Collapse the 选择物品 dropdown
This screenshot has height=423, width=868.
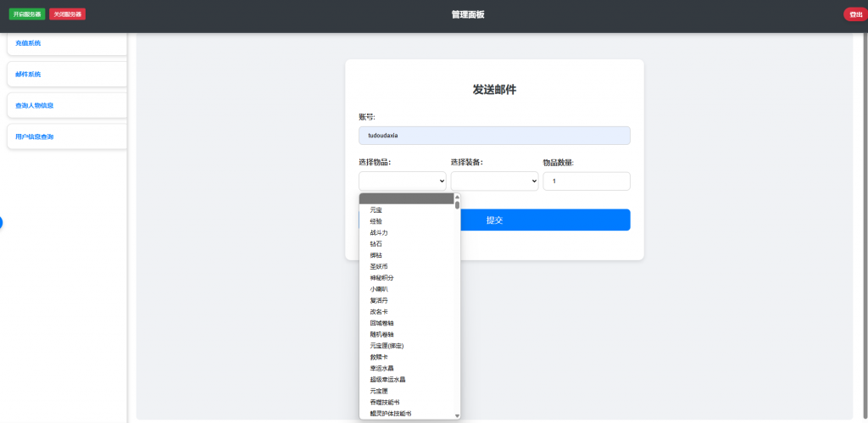(403, 181)
